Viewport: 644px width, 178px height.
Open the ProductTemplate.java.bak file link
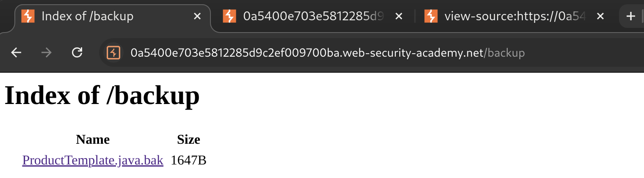(93, 161)
